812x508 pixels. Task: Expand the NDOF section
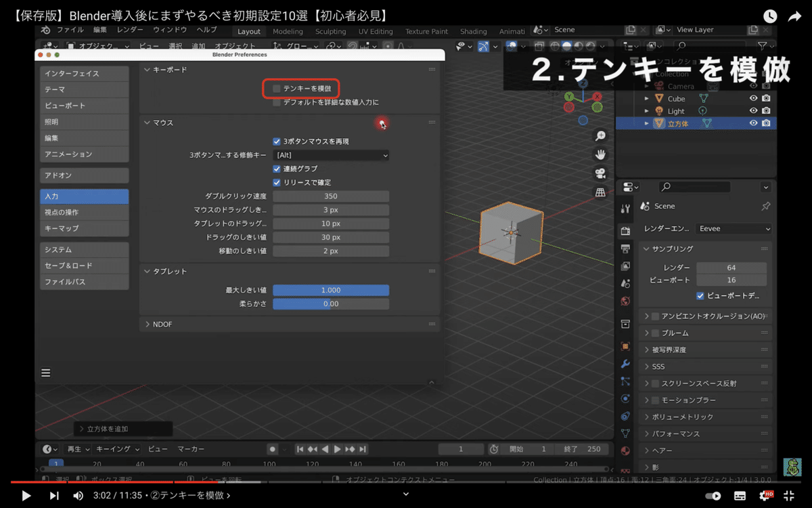point(148,324)
